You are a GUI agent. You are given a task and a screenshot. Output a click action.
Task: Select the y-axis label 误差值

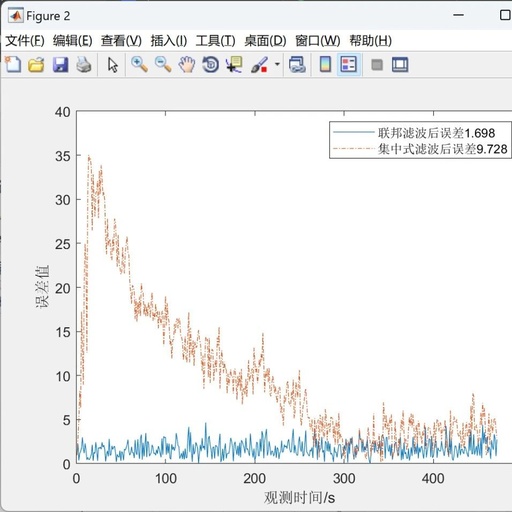[x=43, y=287]
